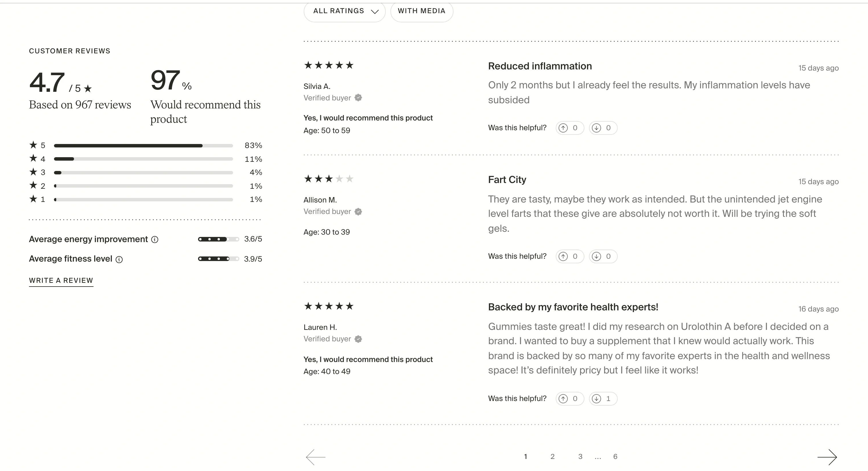Upvote Silvia's review as helpful
Screen dimensions: 868x471
[x=569, y=128]
